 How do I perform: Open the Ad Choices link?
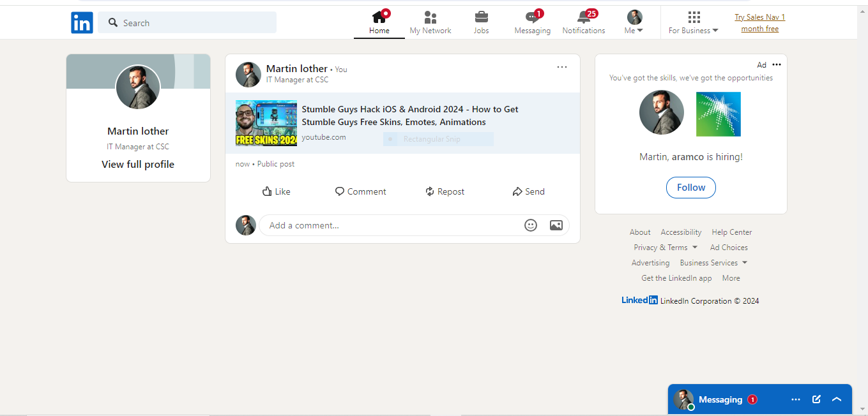729,248
